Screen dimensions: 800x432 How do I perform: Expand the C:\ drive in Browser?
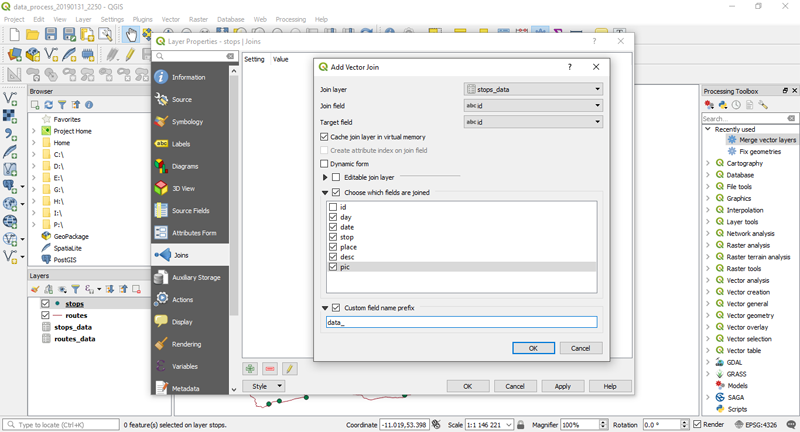click(34, 155)
